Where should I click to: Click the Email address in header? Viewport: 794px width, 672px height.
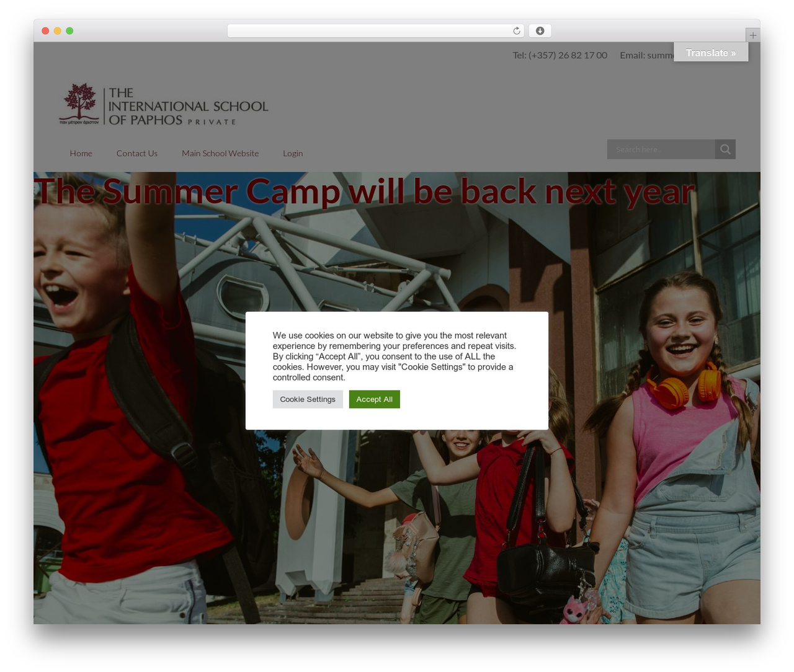647,55
